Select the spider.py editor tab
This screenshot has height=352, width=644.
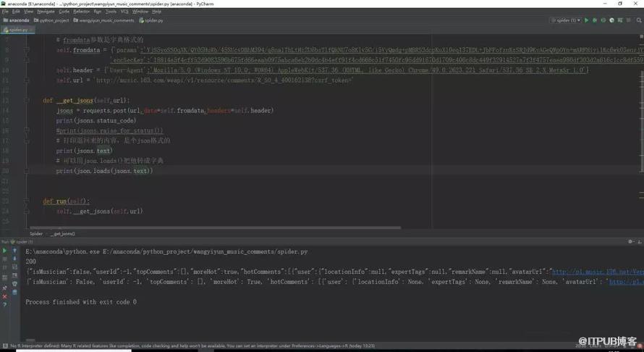click(x=17, y=30)
